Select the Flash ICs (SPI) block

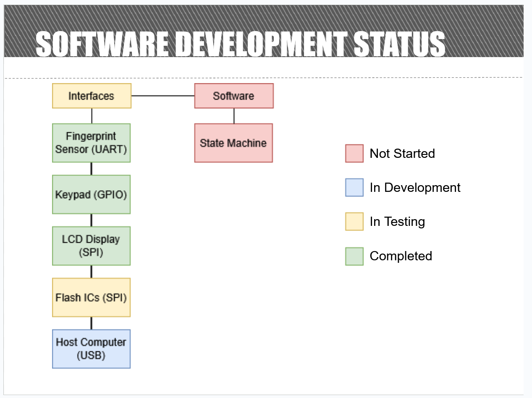(x=91, y=297)
